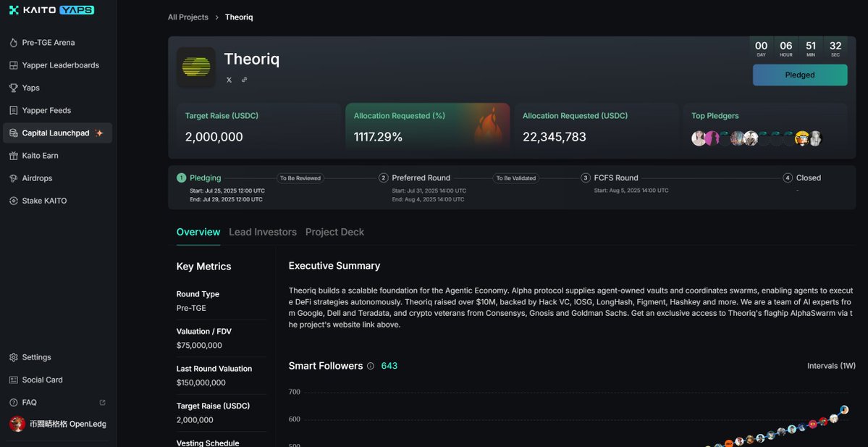Click the Allocation Requested (%) card
The image size is (868, 447).
click(427, 127)
